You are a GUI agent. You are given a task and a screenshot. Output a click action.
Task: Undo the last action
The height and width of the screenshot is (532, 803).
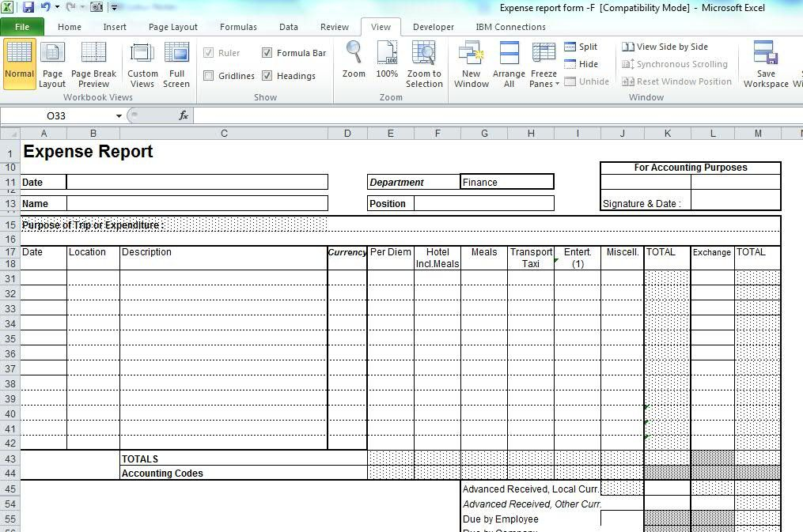(46, 7)
